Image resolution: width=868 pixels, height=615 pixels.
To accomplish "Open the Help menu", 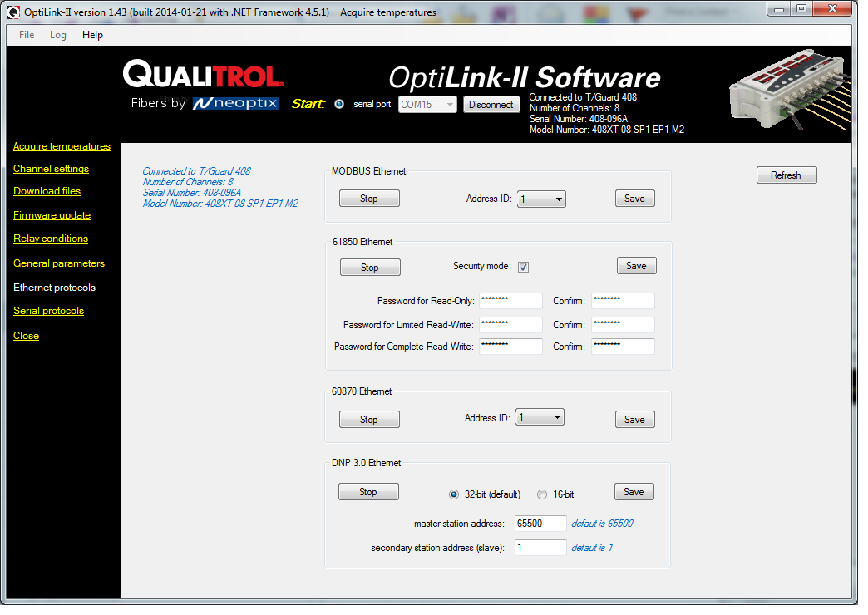I will click(x=92, y=35).
